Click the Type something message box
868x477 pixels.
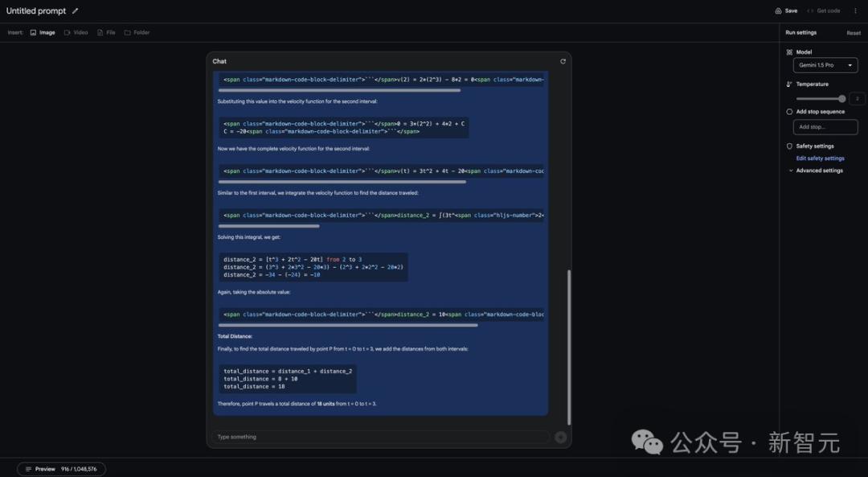[x=380, y=437]
